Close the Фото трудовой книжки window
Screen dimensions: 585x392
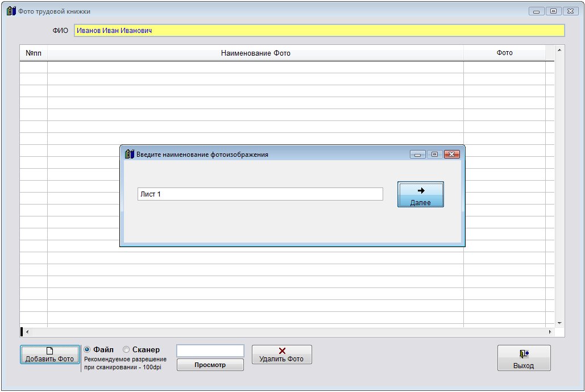pos(571,11)
